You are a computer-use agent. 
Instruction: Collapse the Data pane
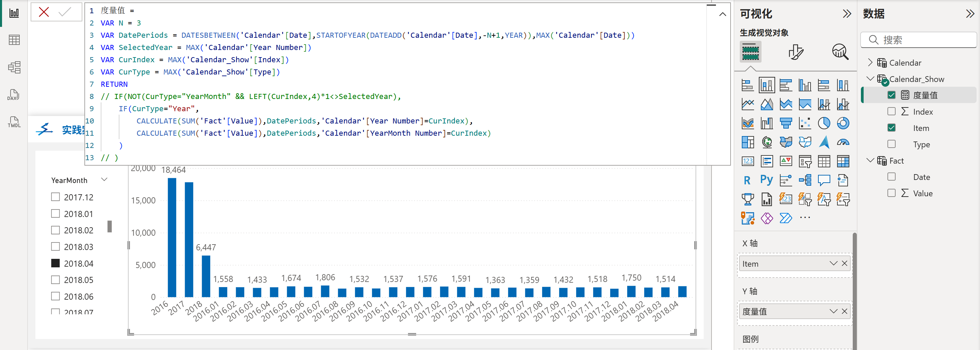[x=970, y=14]
